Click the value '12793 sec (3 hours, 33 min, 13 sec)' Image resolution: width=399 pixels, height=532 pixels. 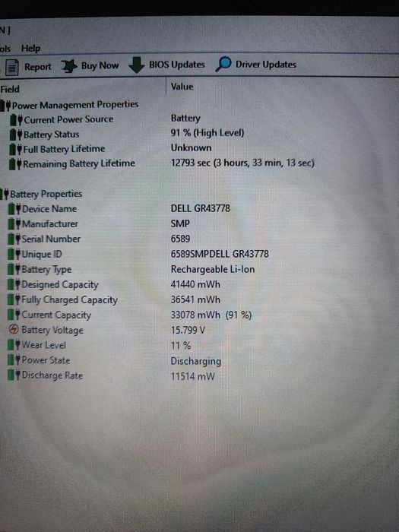[242, 163]
